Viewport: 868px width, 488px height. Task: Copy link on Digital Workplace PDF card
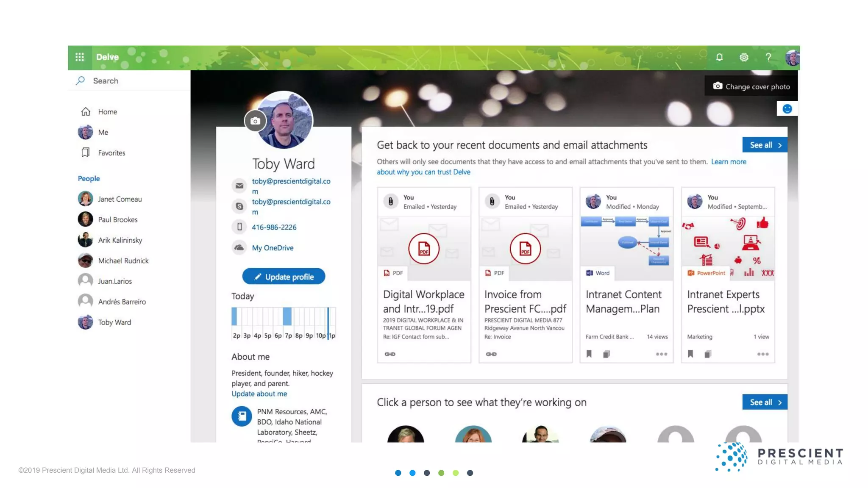(390, 354)
